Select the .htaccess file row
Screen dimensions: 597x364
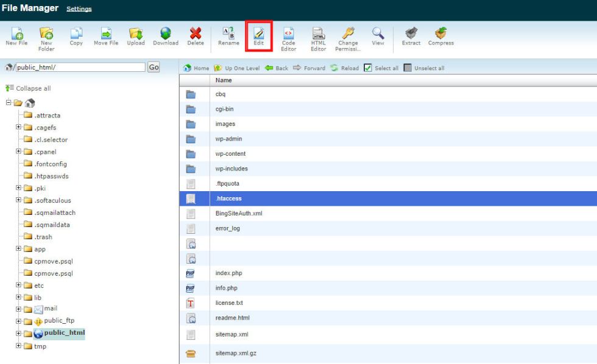click(x=388, y=198)
